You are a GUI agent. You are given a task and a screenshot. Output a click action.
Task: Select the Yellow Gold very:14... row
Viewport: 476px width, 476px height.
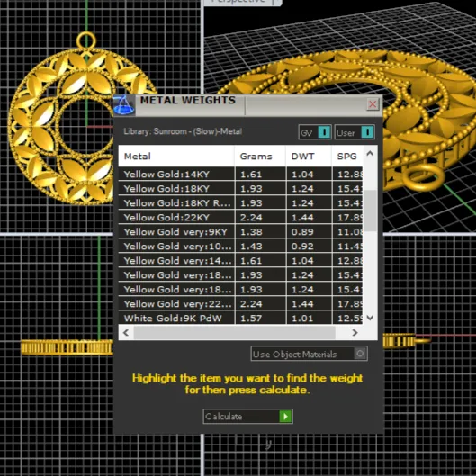point(240,260)
